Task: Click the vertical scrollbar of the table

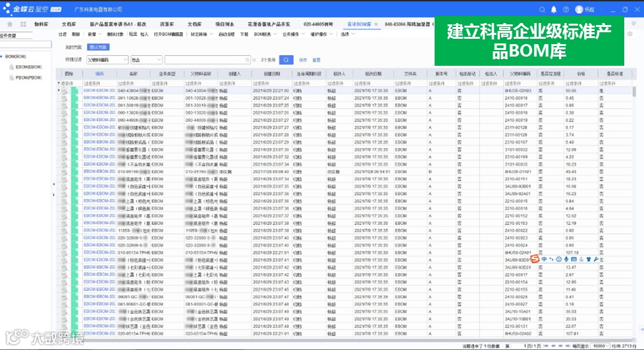Action: pyautogui.click(x=635, y=91)
